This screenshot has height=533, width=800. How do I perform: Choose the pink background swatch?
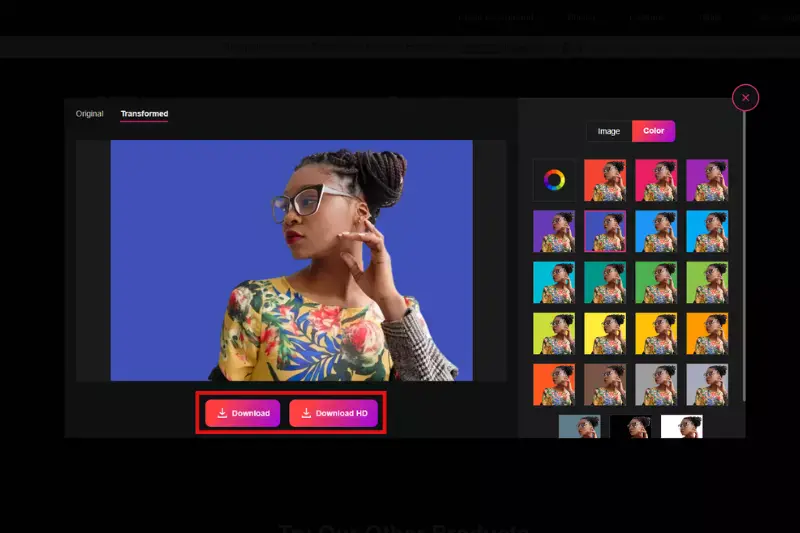[x=656, y=180]
